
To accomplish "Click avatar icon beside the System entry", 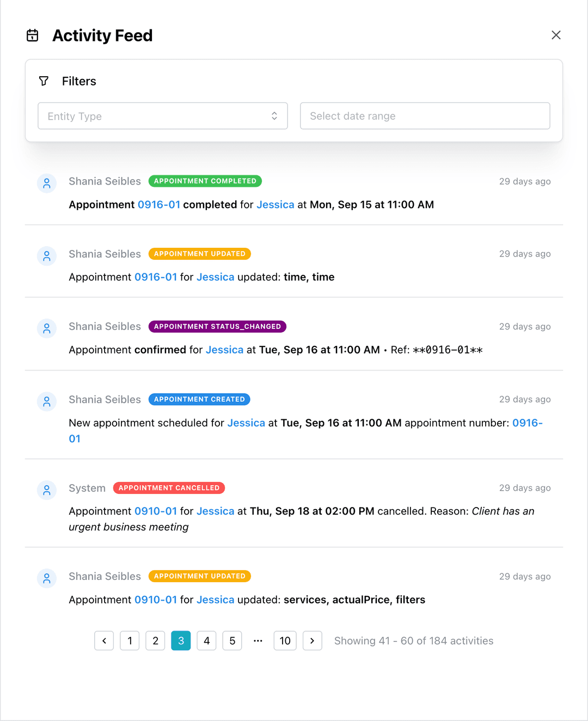I will tap(47, 490).
